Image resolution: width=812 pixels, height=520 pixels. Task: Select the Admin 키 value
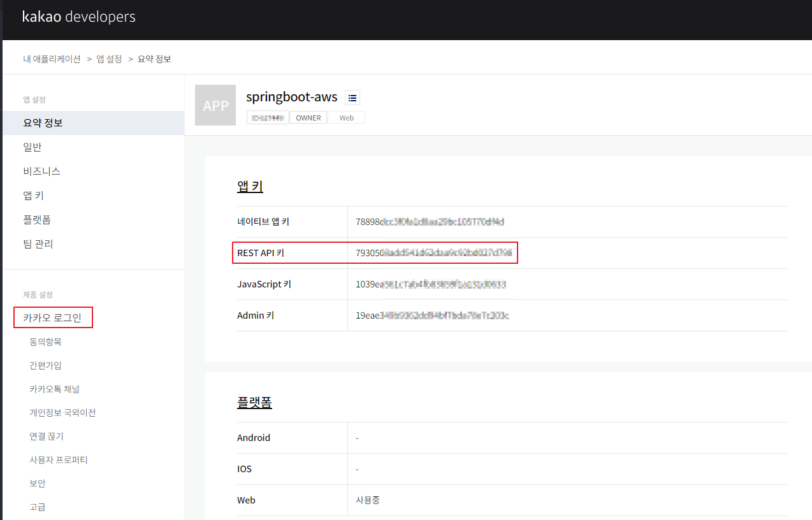coord(433,315)
